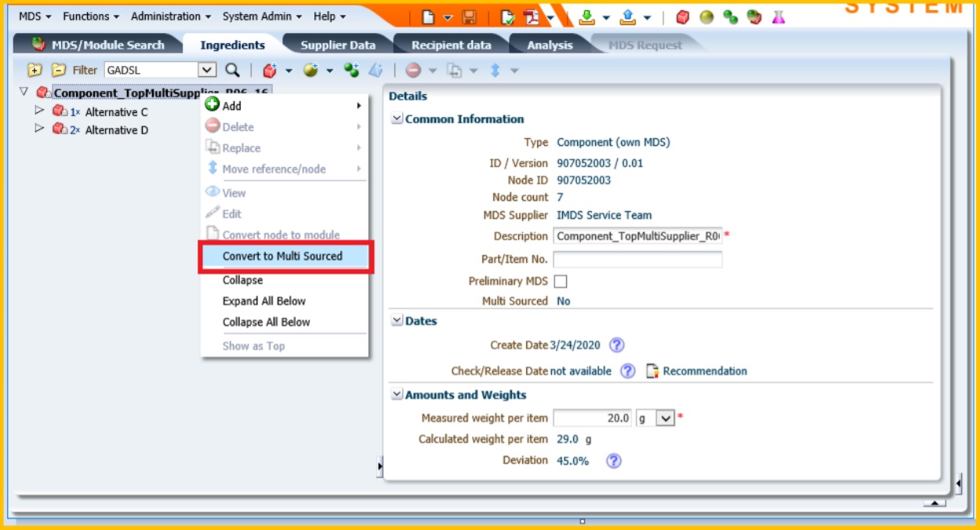Switch to the Supplier Data tab
980x530 pixels.
click(x=339, y=45)
